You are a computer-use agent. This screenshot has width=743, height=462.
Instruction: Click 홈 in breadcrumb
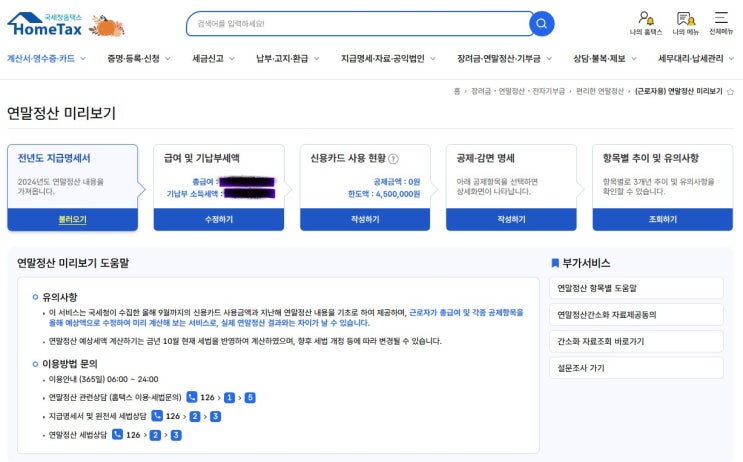click(x=457, y=91)
